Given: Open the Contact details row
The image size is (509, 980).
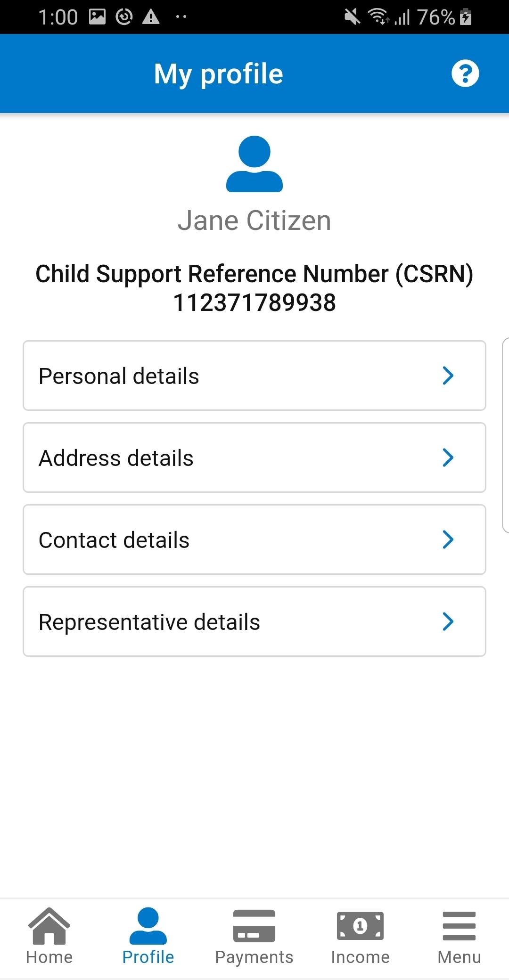Looking at the screenshot, I should pos(254,539).
